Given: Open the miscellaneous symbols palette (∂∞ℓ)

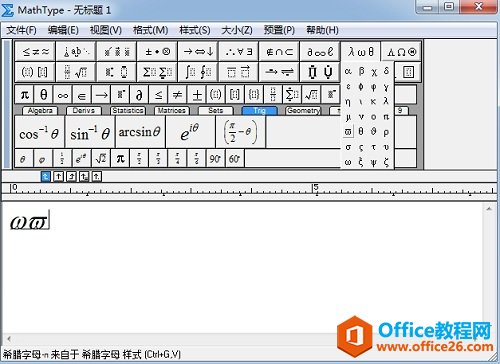Looking at the screenshot, I should coord(320,52).
